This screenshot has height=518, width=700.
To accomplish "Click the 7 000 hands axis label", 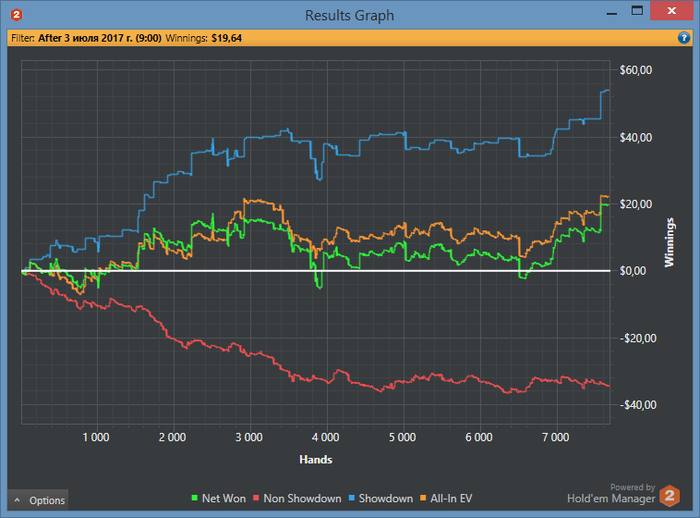I will click(556, 437).
